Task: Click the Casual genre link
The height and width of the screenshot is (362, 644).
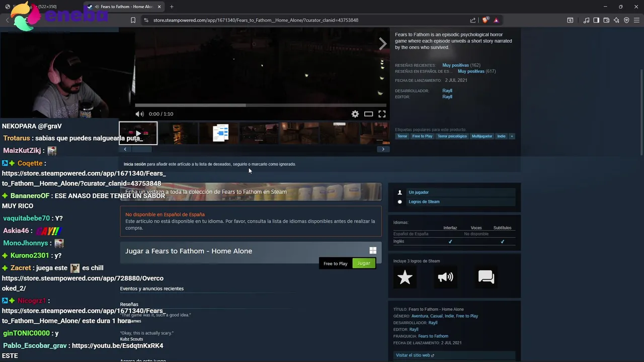Action: click(436, 316)
